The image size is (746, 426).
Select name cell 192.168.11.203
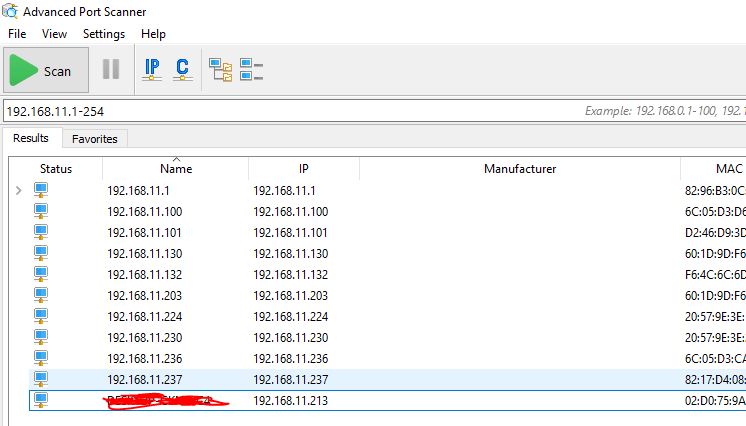pyautogui.click(x=145, y=296)
